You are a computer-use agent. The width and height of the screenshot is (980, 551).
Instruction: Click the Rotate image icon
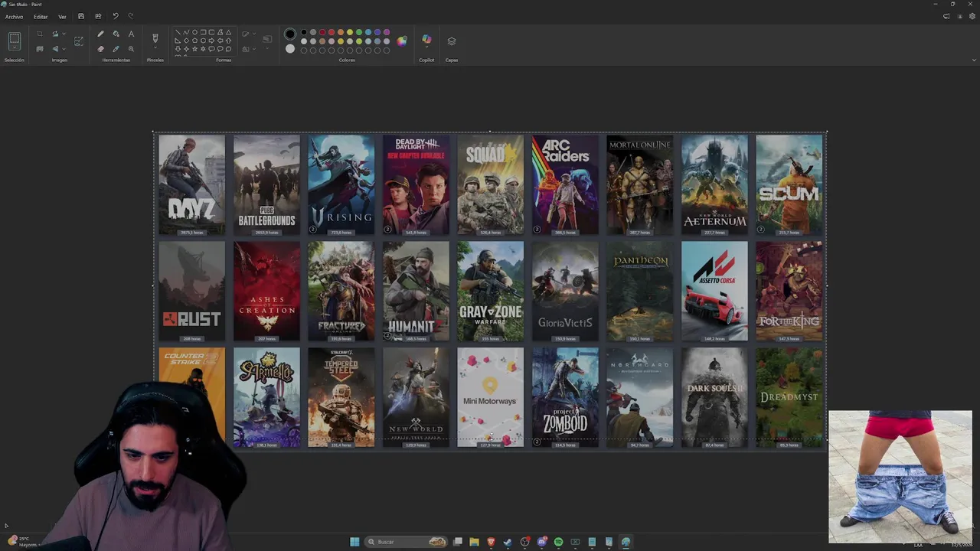55,34
